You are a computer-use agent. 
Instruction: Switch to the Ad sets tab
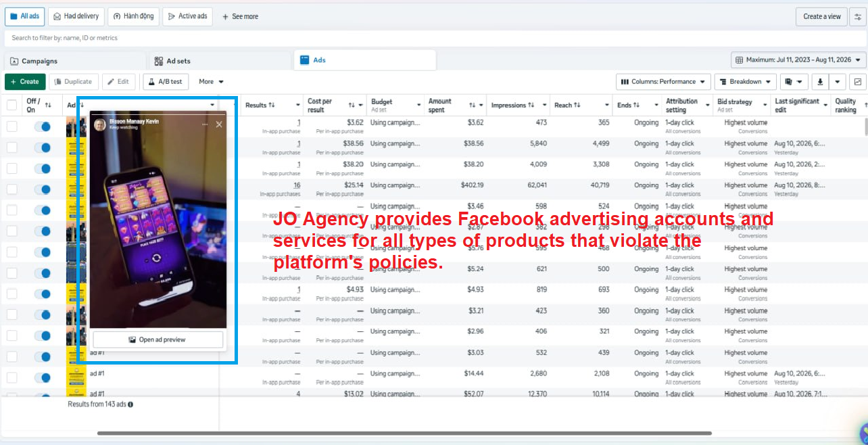pos(221,60)
